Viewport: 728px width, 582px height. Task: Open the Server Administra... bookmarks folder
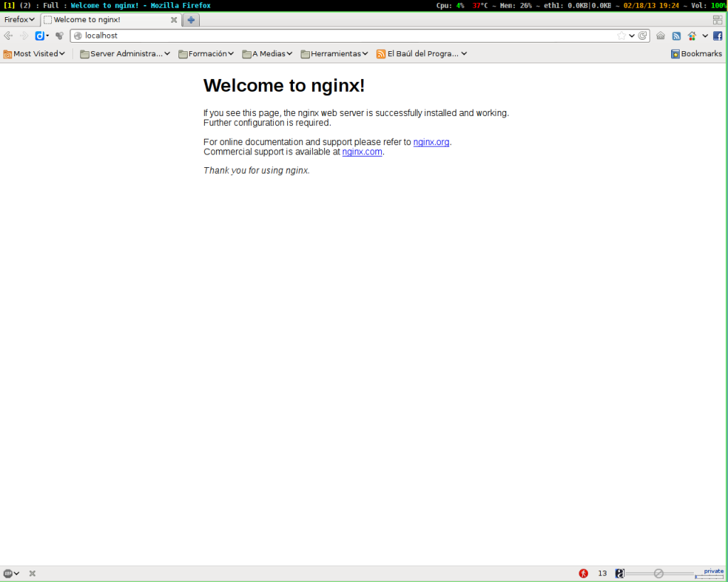125,54
